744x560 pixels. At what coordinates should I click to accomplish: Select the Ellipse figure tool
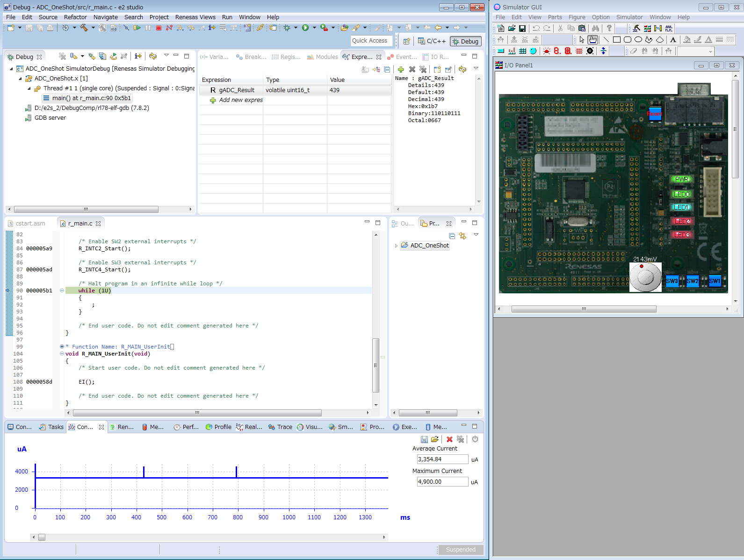click(638, 40)
